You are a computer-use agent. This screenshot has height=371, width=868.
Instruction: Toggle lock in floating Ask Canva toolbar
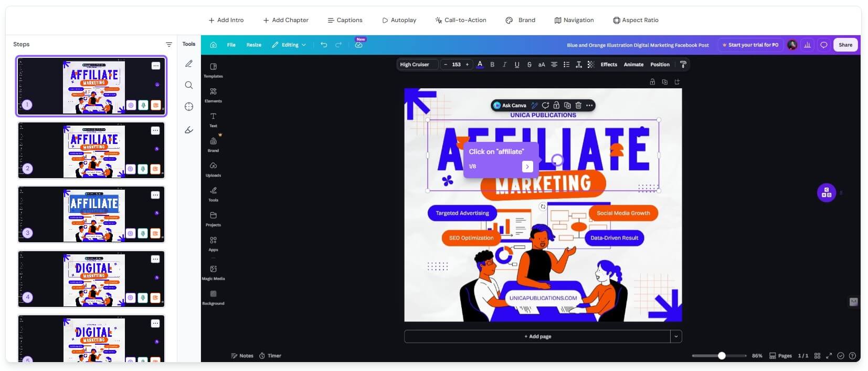(x=556, y=105)
